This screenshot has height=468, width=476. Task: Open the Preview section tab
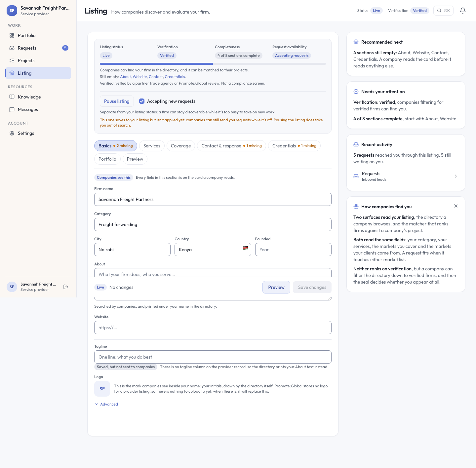pyautogui.click(x=135, y=159)
